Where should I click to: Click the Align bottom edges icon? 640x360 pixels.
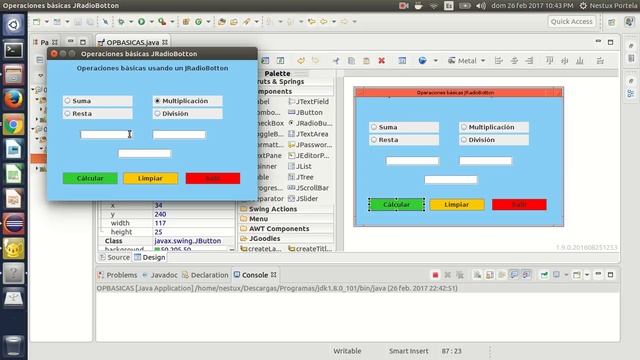point(580,61)
